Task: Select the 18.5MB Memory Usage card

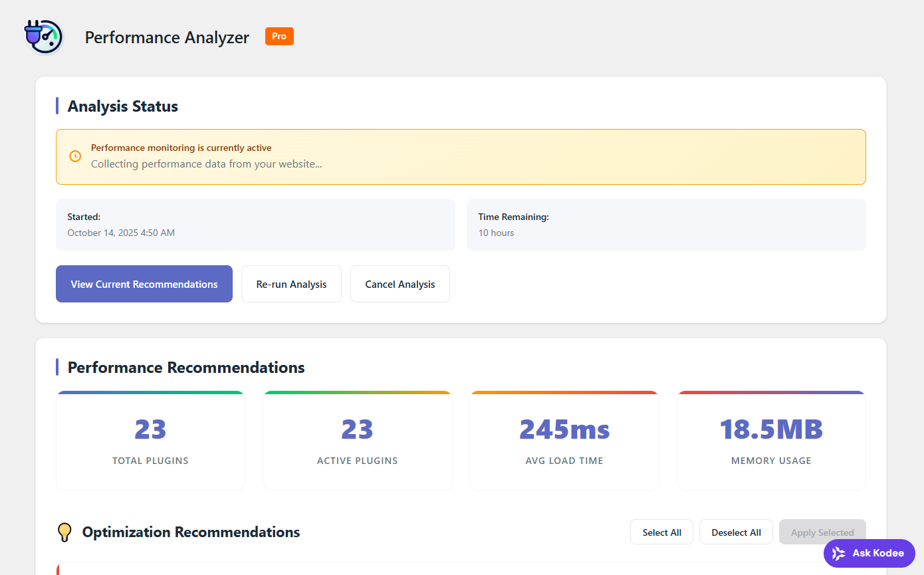Action: coord(771,441)
